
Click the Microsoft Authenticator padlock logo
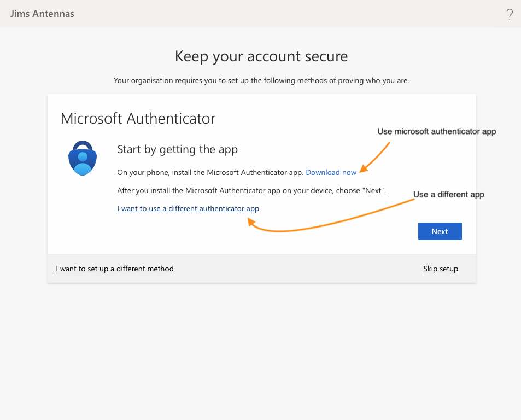point(83,158)
